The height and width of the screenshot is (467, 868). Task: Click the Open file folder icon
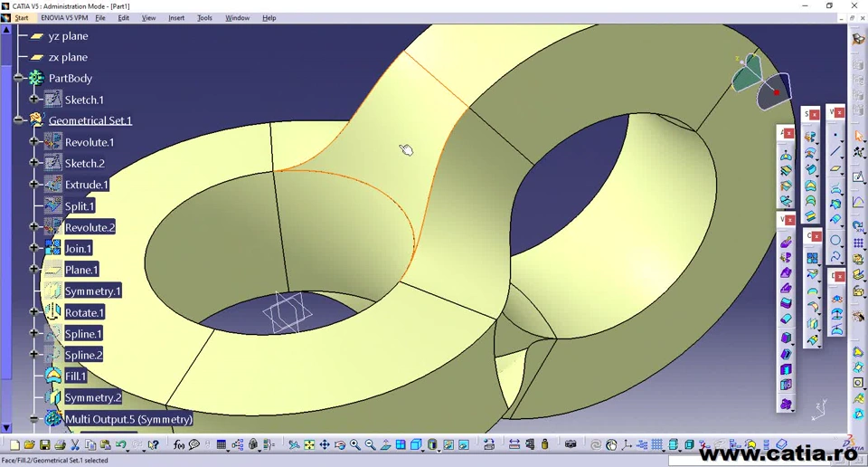coord(29,445)
